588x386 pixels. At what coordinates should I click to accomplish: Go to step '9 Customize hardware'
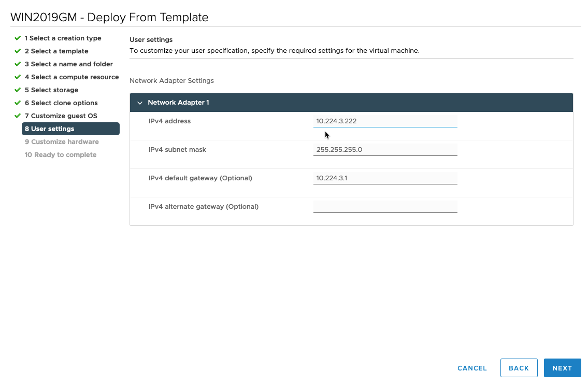point(61,141)
